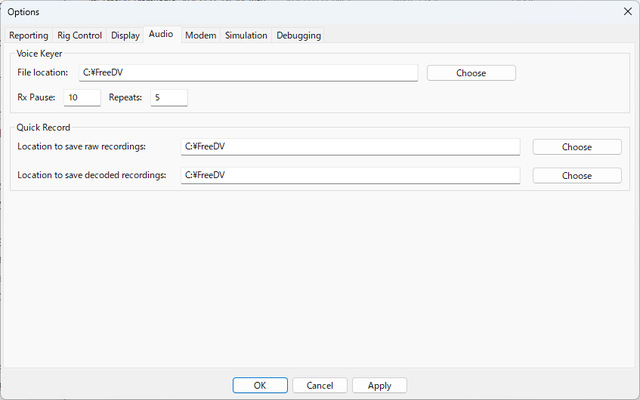Choose folder for saving raw recordings
The width and height of the screenshot is (640, 400).
576,147
